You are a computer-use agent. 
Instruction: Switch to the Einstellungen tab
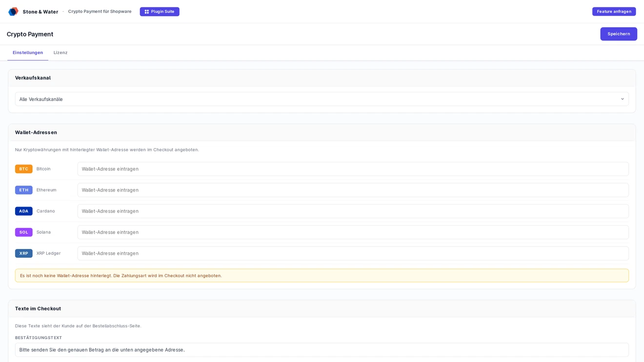28,53
